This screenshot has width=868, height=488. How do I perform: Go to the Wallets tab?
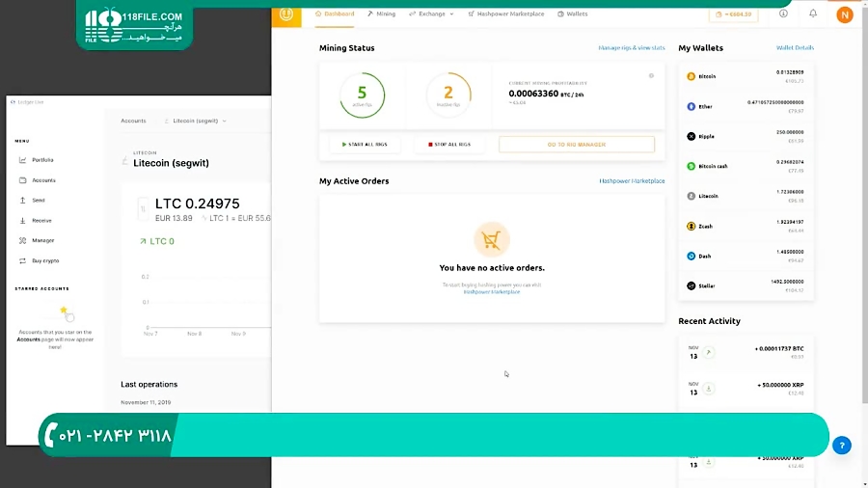572,14
